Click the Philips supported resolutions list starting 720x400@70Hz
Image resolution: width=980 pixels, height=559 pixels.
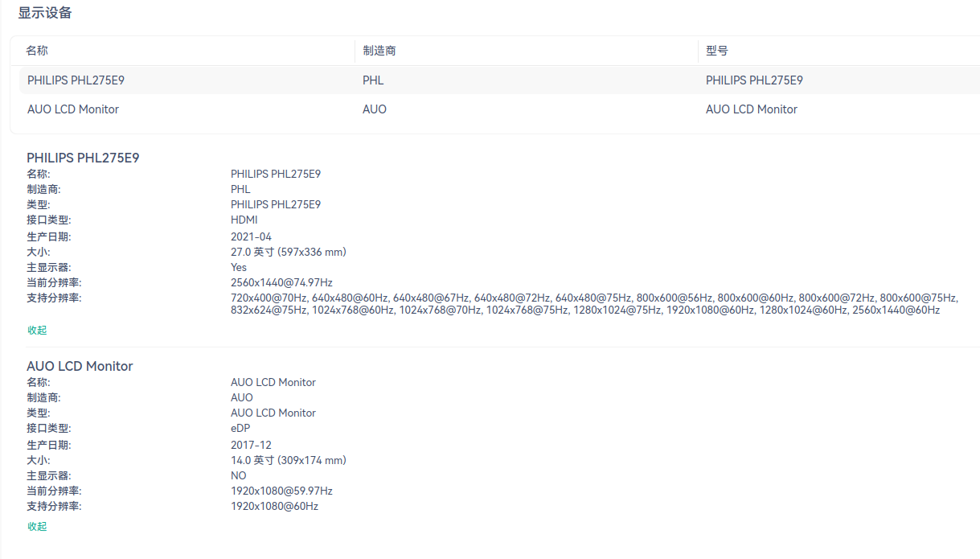point(594,304)
